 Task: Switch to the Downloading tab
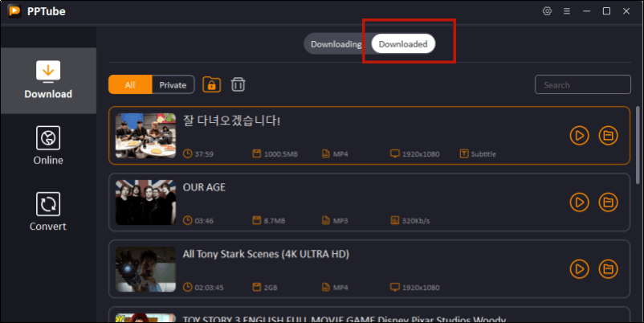[x=336, y=44]
